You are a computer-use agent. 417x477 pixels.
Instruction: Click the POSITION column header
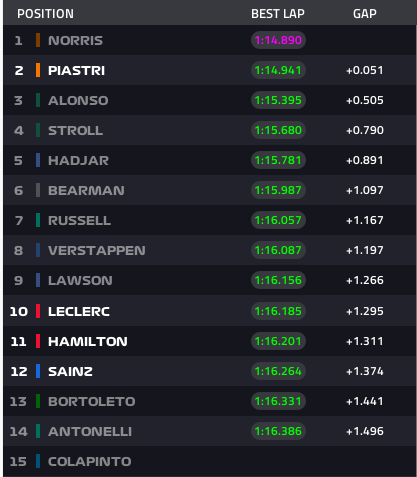point(45,14)
